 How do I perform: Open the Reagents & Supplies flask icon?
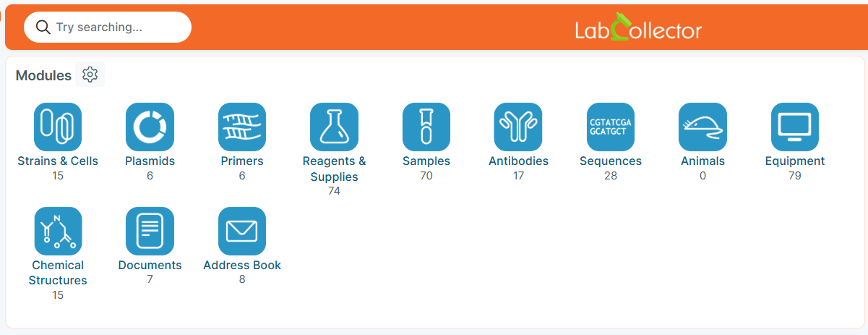[x=334, y=127]
